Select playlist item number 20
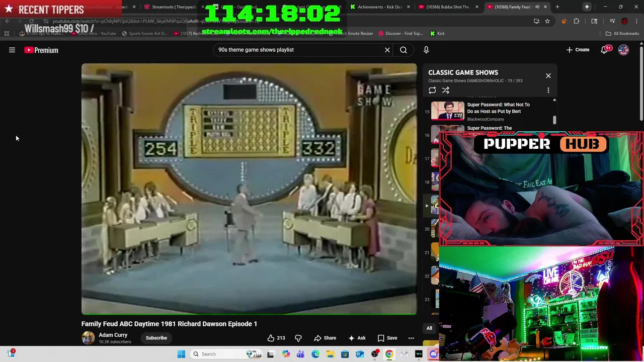This screenshot has height=362, width=644. pos(432,229)
